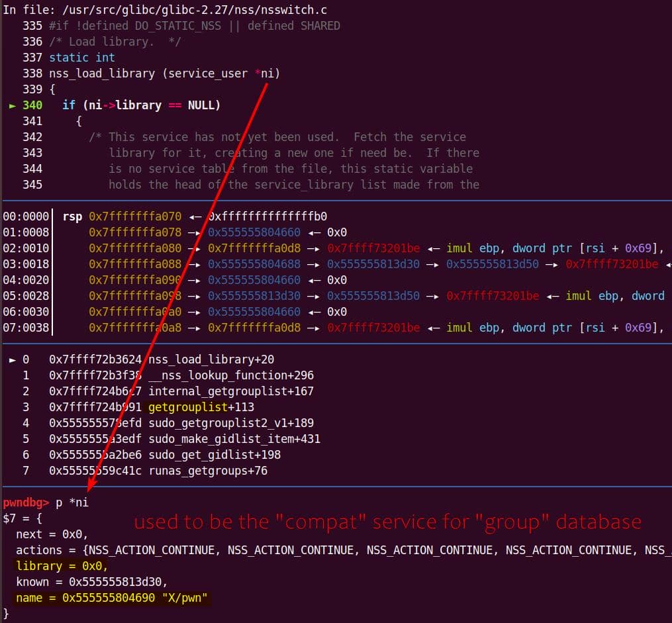Click "nss_load_library (service_user *ni)" on line 338
Image resolution: width=672 pixels, height=623 pixels.
165,73
